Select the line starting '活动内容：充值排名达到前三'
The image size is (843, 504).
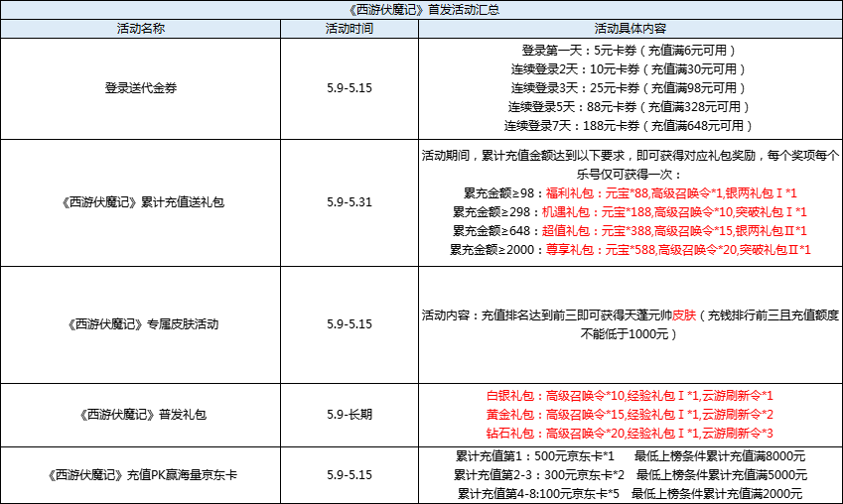pyautogui.click(x=631, y=315)
